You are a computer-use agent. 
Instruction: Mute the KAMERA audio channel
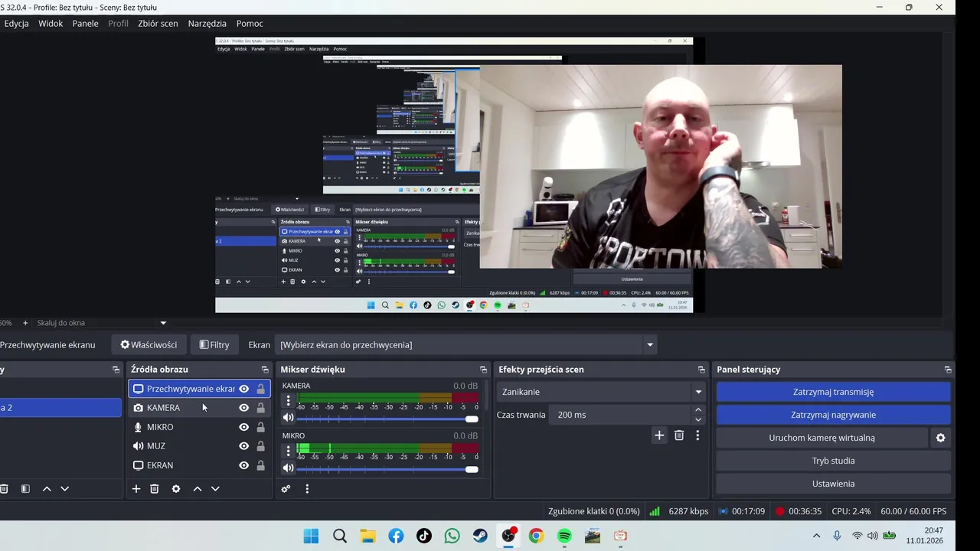[288, 418]
